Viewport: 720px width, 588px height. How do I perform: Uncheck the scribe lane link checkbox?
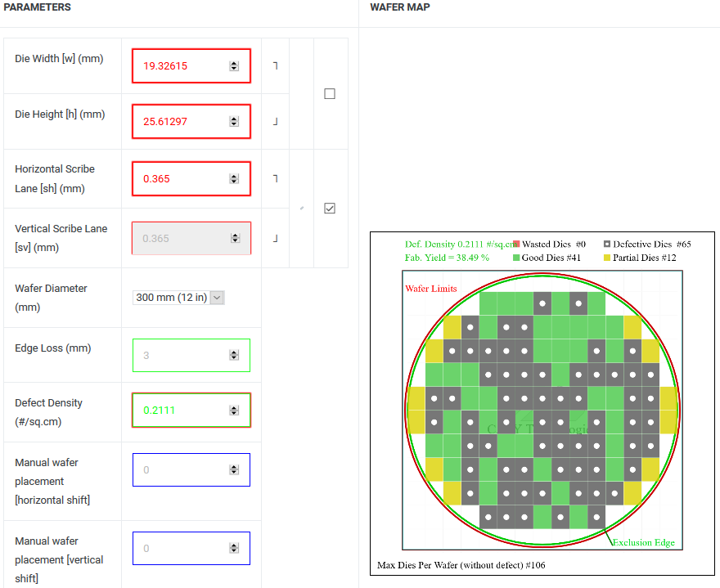point(330,209)
